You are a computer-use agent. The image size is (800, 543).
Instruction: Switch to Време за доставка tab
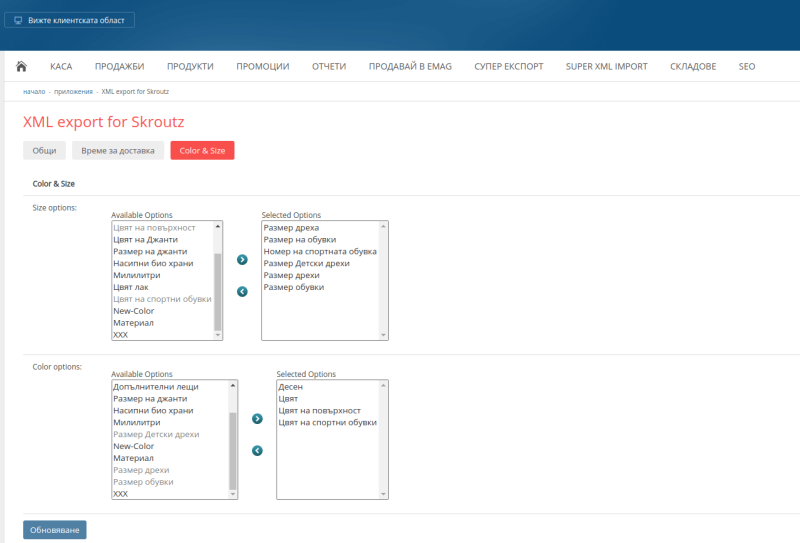[x=118, y=151]
